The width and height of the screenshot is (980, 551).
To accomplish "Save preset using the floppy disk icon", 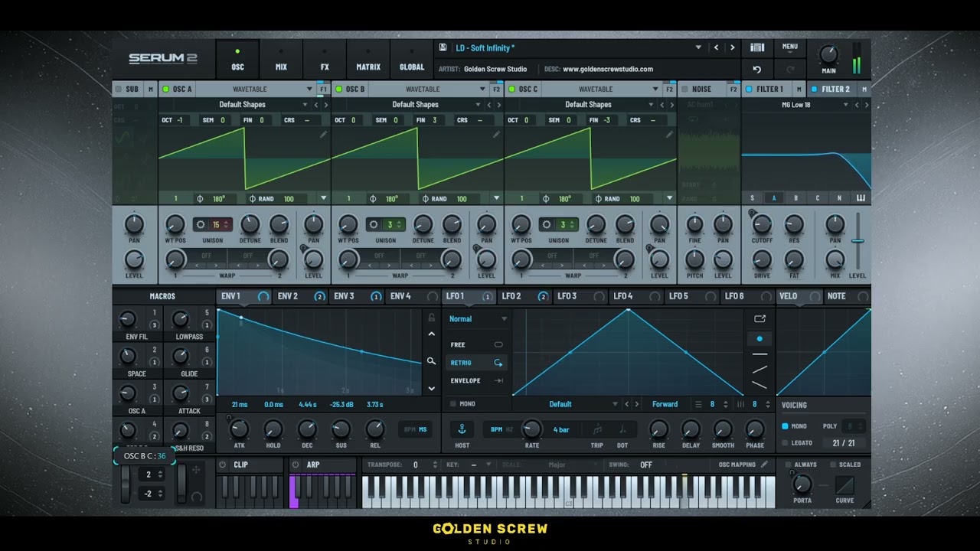I will (443, 47).
